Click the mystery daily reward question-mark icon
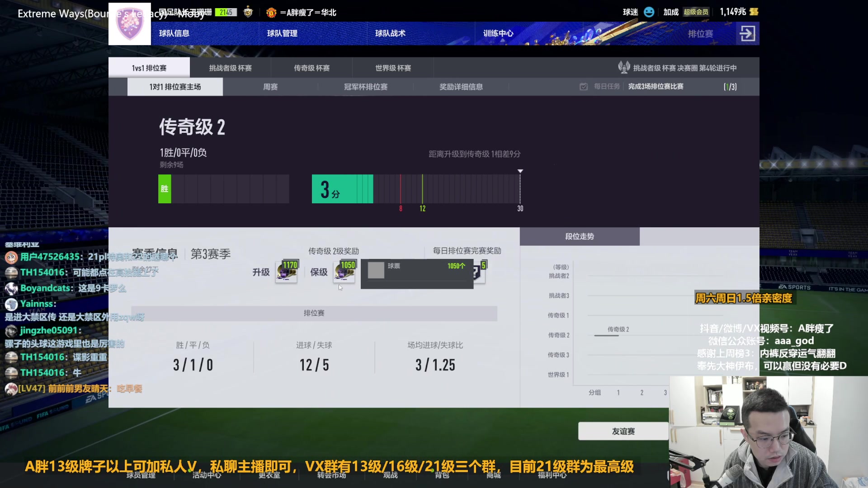 pyautogui.click(x=479, y=272)
